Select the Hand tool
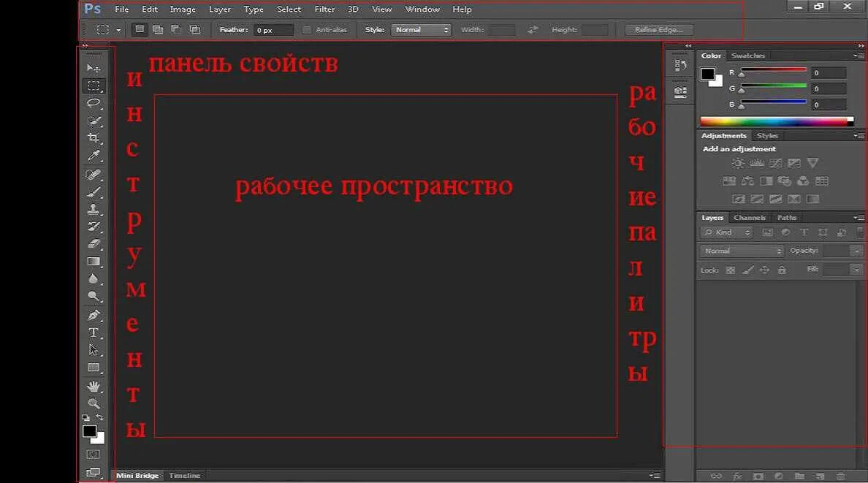This screenshot has width=868, height=483. (x=93, y=386)
